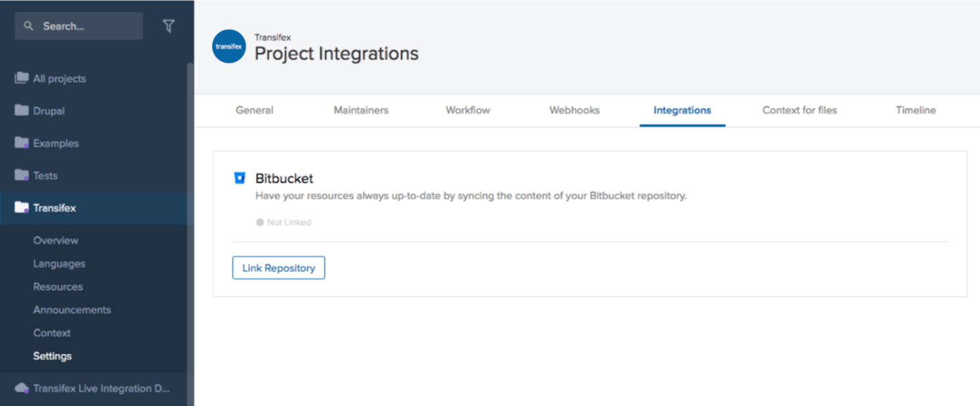980x406 pixels.
Task: Click the round Transifex project logo
Action: 229,47
